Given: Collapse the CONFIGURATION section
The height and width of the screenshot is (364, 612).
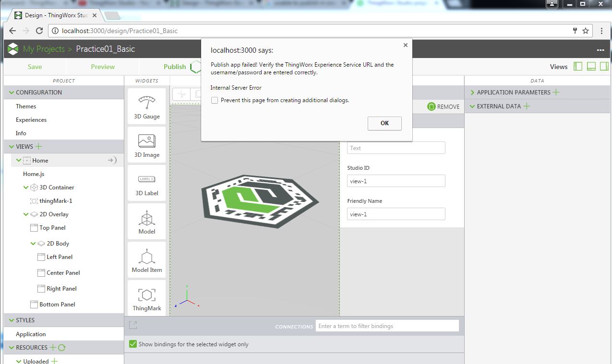Looking at the screenshot, I should 11,92.
